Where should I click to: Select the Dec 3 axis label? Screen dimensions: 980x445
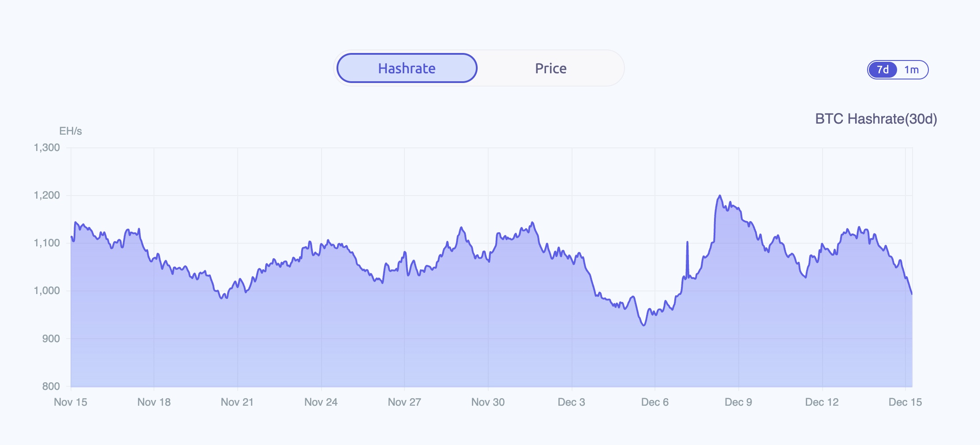pos(572,403)
